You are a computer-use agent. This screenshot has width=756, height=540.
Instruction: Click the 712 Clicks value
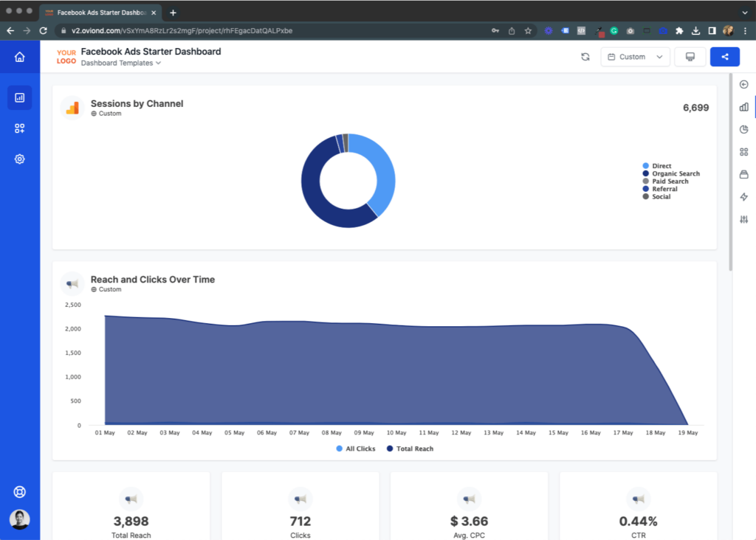tap(300, 522)
